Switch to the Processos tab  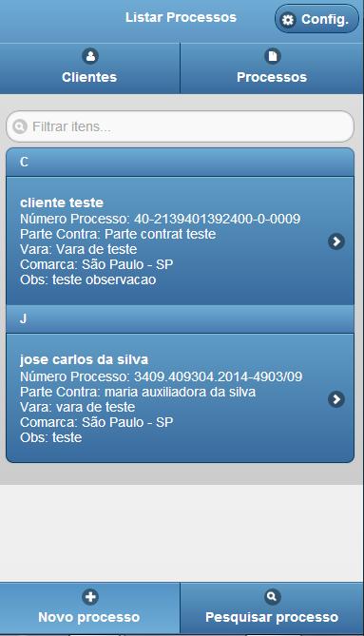(272, 68)
